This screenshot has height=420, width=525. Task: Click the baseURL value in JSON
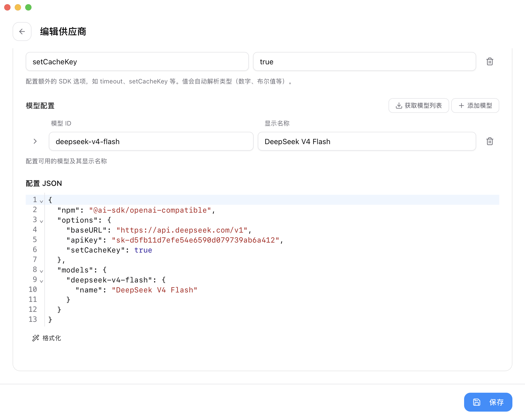click(x=182, y=230)
